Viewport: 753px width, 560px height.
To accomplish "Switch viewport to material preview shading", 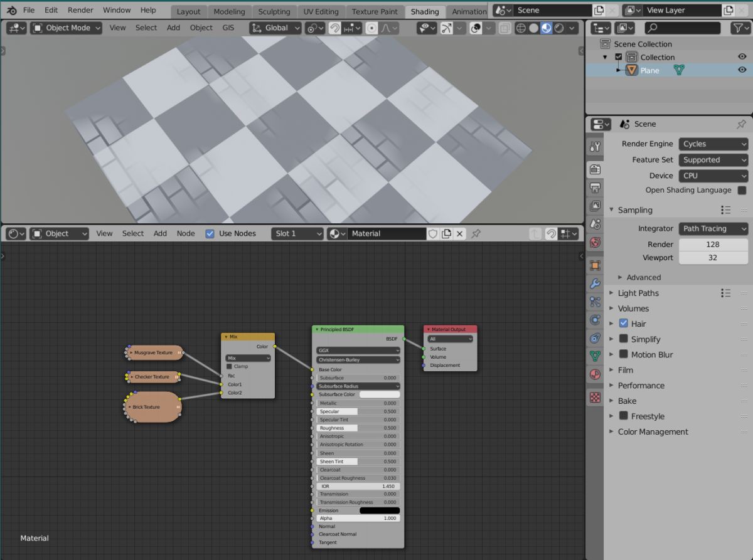I will (x=546, y=28).
